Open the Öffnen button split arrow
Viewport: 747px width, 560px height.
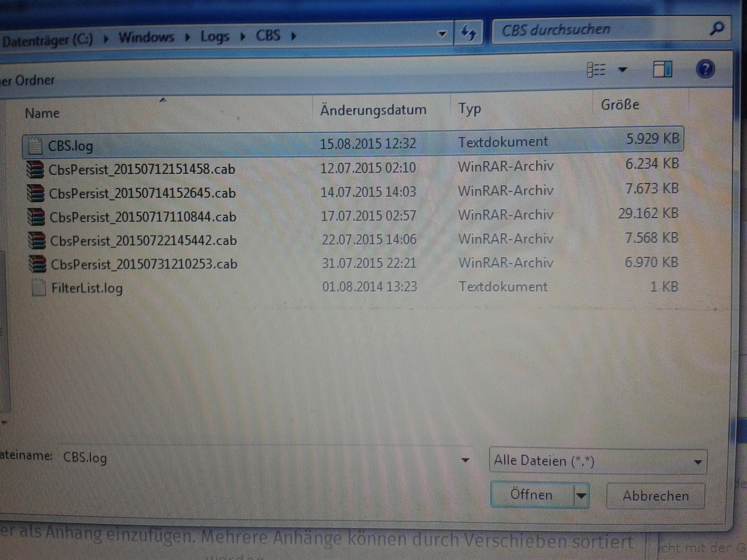581,496
